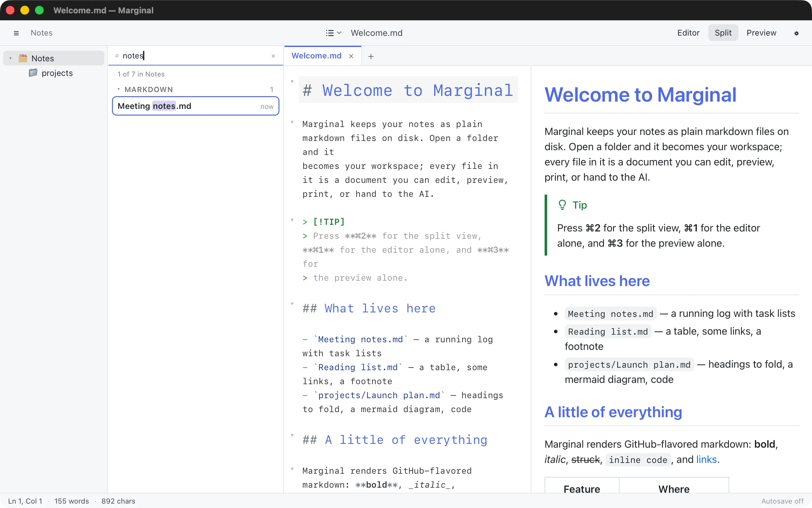Close the Welcome.md tab
Screen dimensions: 812x508
point(351,56)
